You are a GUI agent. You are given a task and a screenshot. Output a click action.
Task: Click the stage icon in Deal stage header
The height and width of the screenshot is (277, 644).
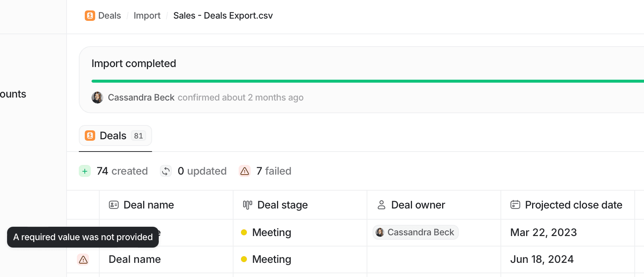click(247, 204)
